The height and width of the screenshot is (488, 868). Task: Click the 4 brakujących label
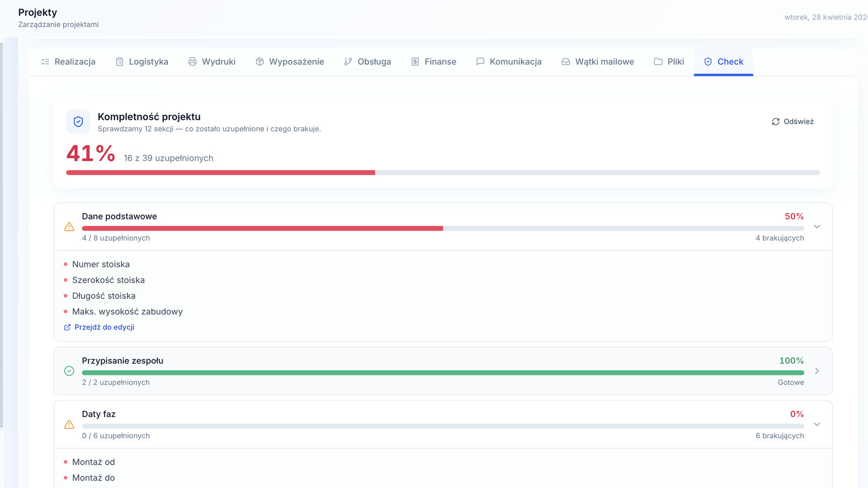tap(780, 238)
